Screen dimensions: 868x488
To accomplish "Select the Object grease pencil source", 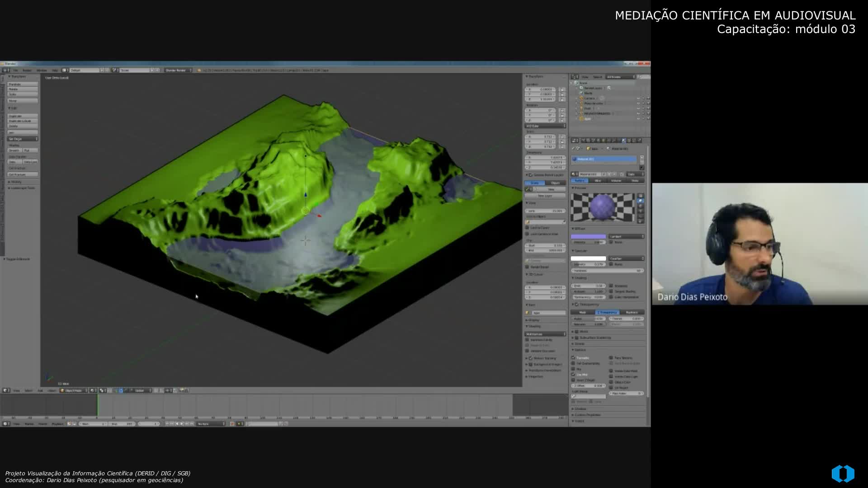I will tap(556, 183).
